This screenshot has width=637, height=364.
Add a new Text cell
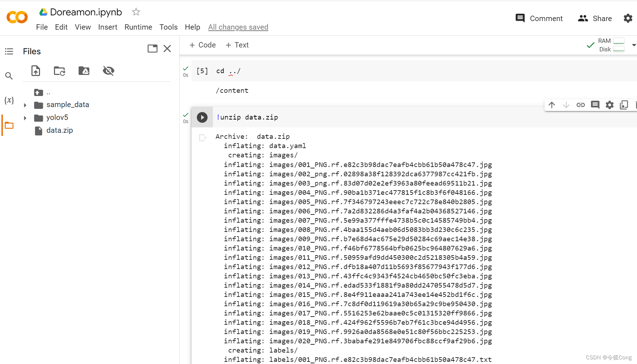pos(237,45)
